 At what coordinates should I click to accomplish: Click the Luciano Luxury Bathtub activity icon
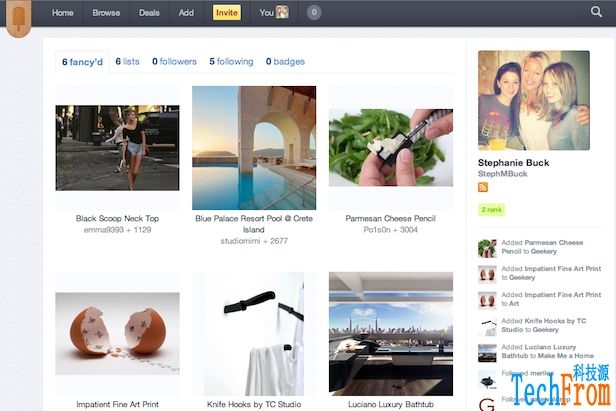click(x=487, y=353)
